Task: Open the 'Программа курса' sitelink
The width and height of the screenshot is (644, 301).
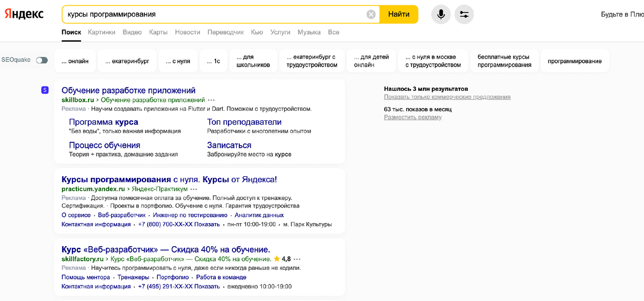Action: [104, 122]
